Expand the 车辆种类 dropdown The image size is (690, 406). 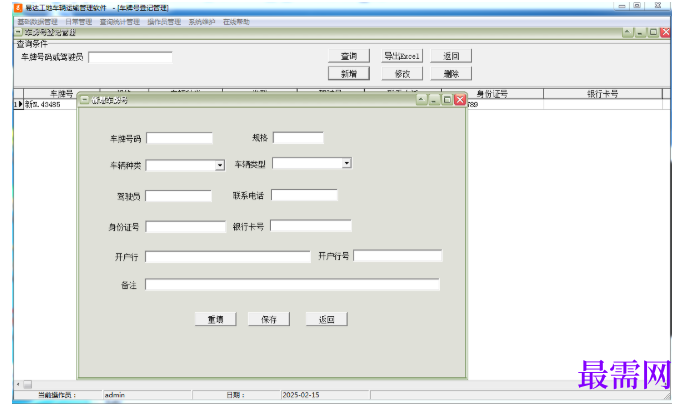220,165
